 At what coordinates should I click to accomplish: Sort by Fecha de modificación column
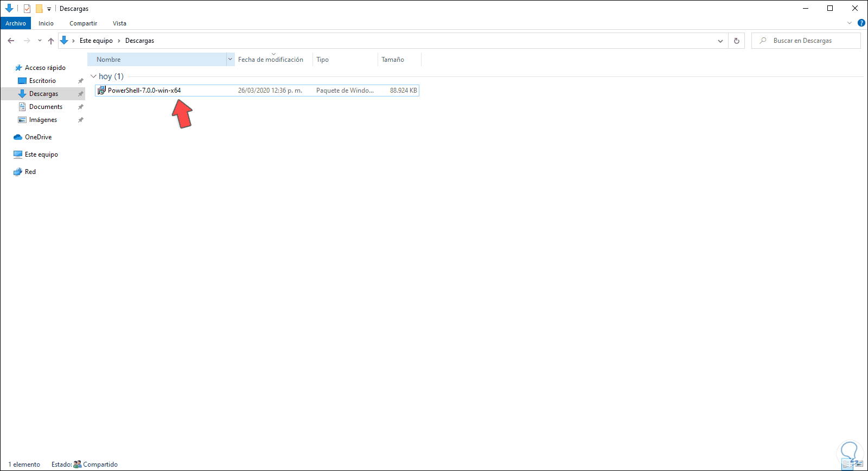click(273, 60)
